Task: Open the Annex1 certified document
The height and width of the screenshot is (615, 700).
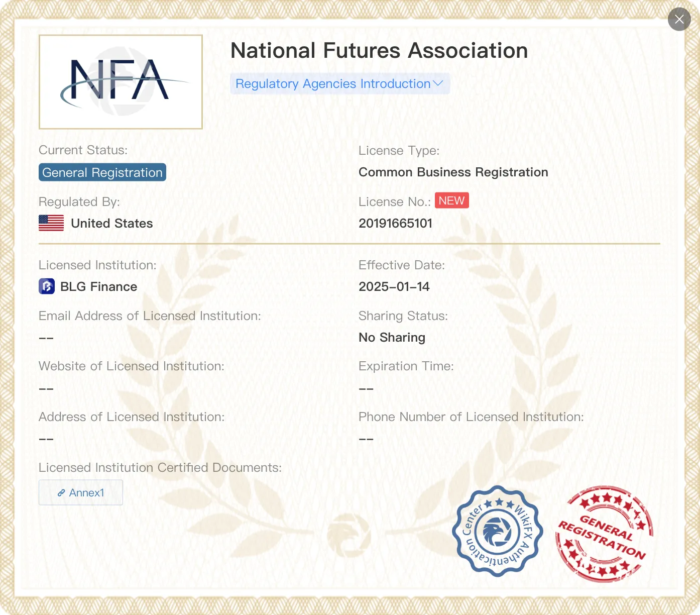Action: (81, 492)
